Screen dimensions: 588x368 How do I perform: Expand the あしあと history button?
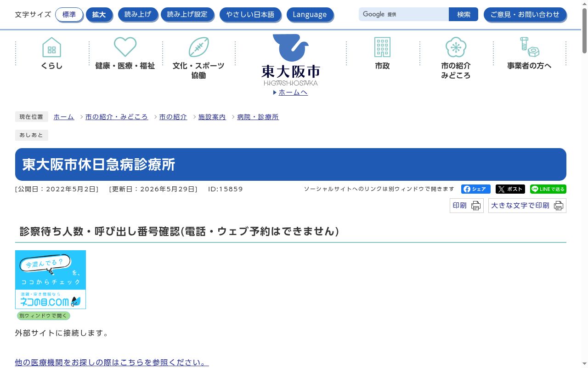(x=32, y=135)
